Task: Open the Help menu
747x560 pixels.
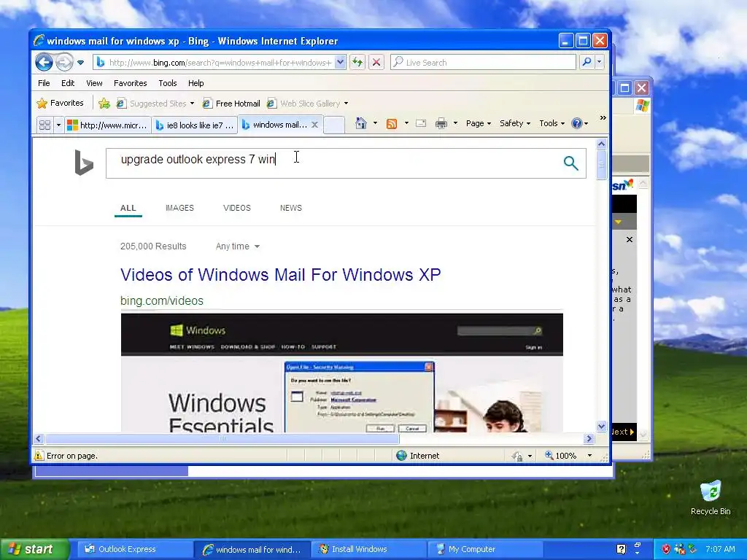Action: pyautogui.click(x=196, y=83)
